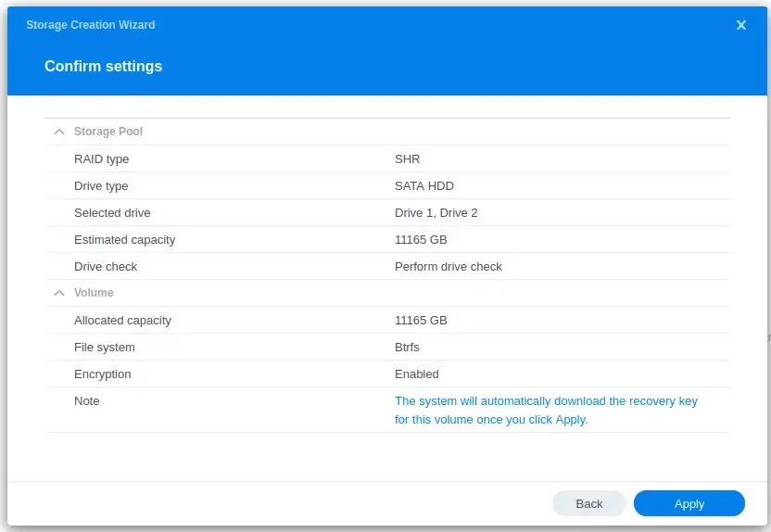Select the Allocated capacity 11165 GB value
Image resolution: width=771 pixels, height=532 pixels.
(x=421, y=321)
